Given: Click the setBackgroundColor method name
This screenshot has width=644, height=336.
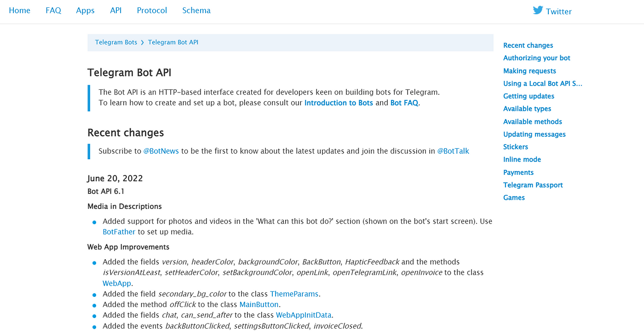Looking at the screenshot, I should pyautogui.click(x=258, y=272).
